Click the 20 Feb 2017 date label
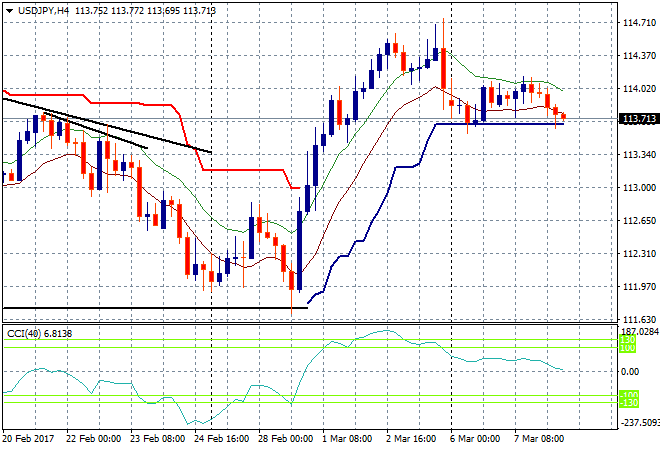660x450 pixels. (29, 439)
